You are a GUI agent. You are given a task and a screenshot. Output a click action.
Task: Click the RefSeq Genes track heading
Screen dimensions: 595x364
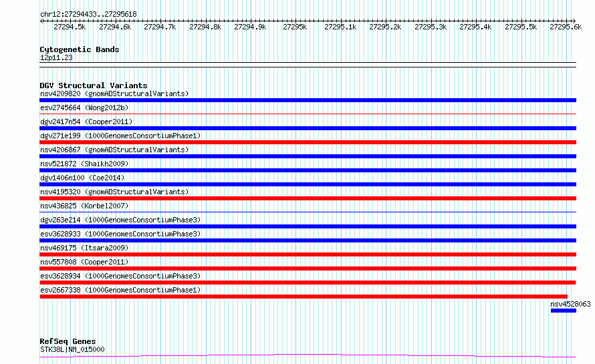(x=68, y=342)
